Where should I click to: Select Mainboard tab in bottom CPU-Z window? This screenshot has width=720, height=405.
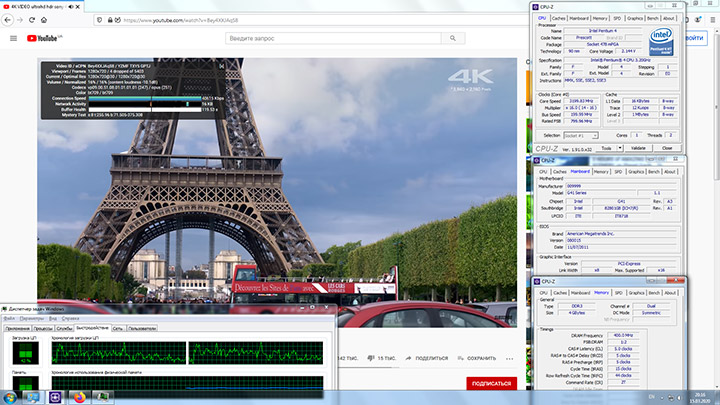coord(580,293)
